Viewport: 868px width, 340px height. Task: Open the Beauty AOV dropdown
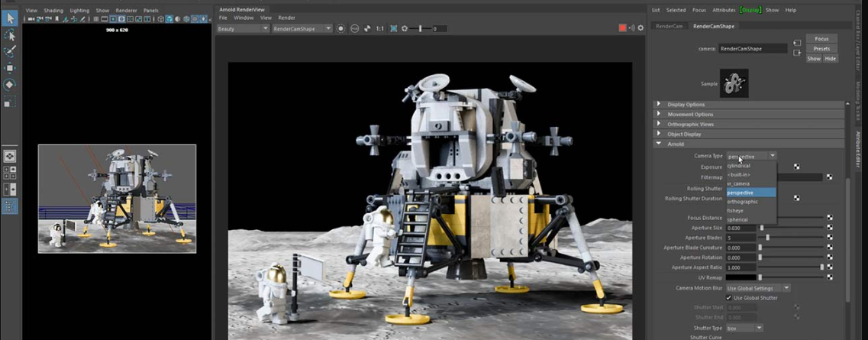pyautogui.click(x=243, y=28)
